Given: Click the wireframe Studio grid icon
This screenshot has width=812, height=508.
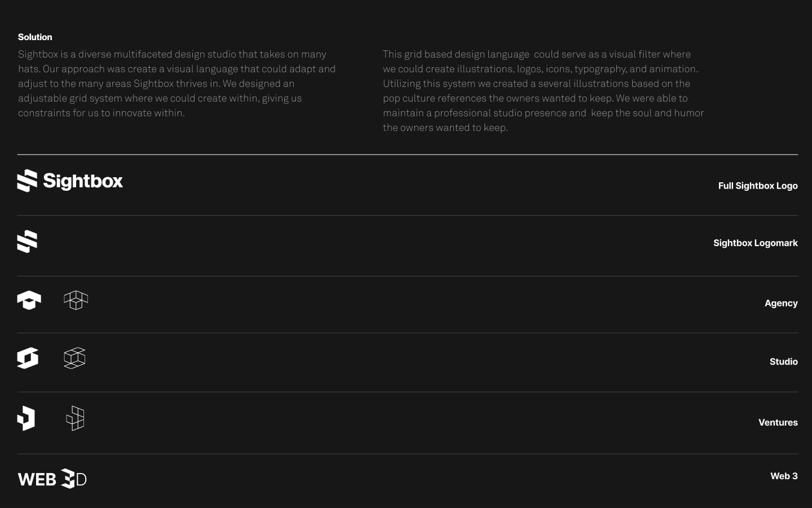Looking at the screenshot, I should (x=74, y=358).
